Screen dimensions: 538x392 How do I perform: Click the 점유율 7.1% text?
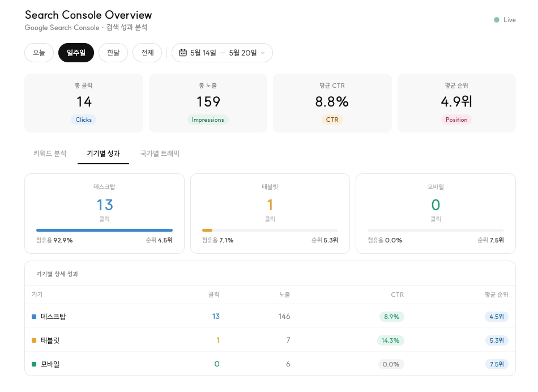[x=218, y=240]
